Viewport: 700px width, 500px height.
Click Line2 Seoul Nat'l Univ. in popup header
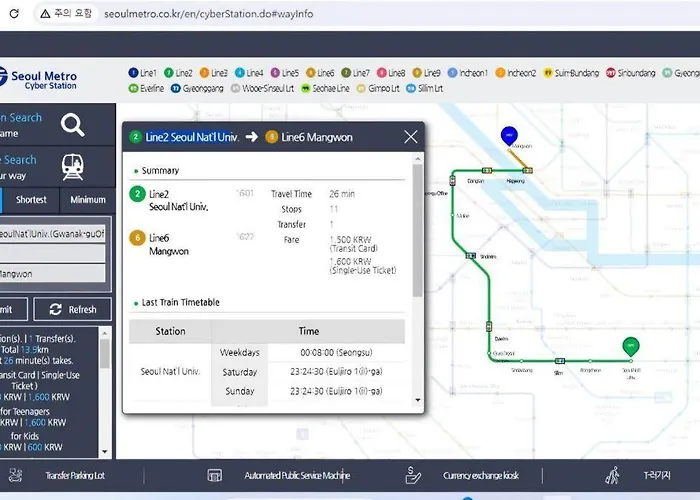tap(192, 137)
